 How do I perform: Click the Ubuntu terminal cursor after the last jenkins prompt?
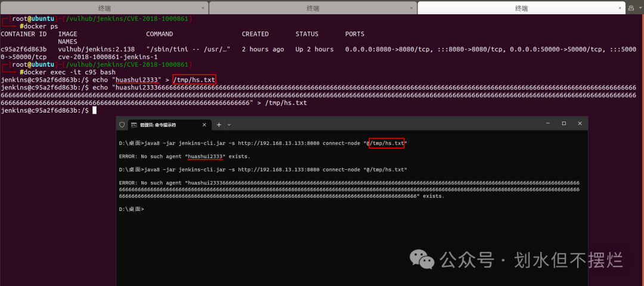pos(94,110)
